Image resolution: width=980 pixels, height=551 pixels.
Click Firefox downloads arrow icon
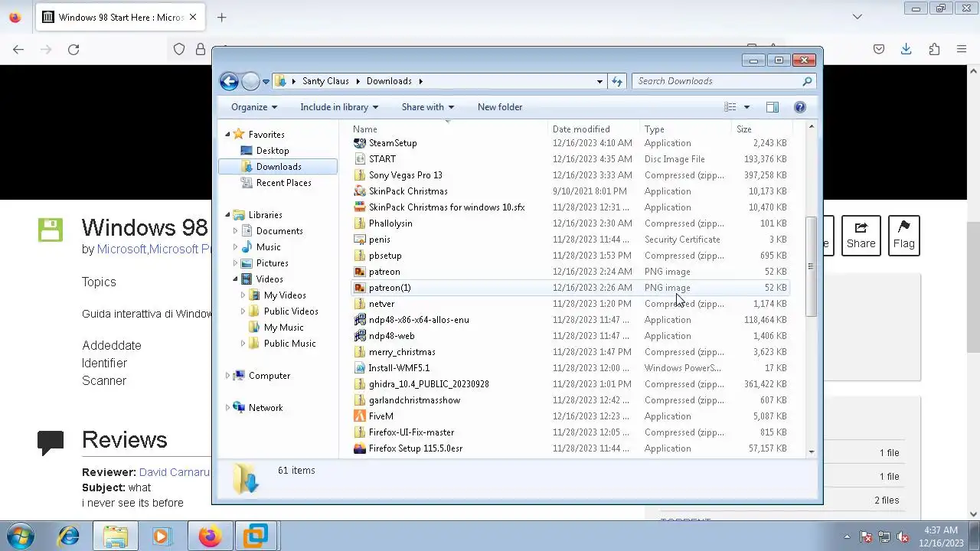point(906,49)
